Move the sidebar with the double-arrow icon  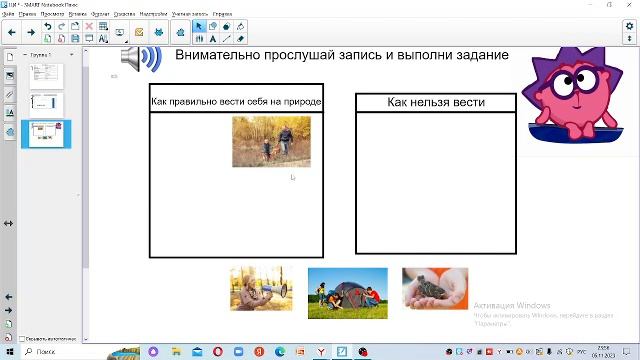[8, 224]
